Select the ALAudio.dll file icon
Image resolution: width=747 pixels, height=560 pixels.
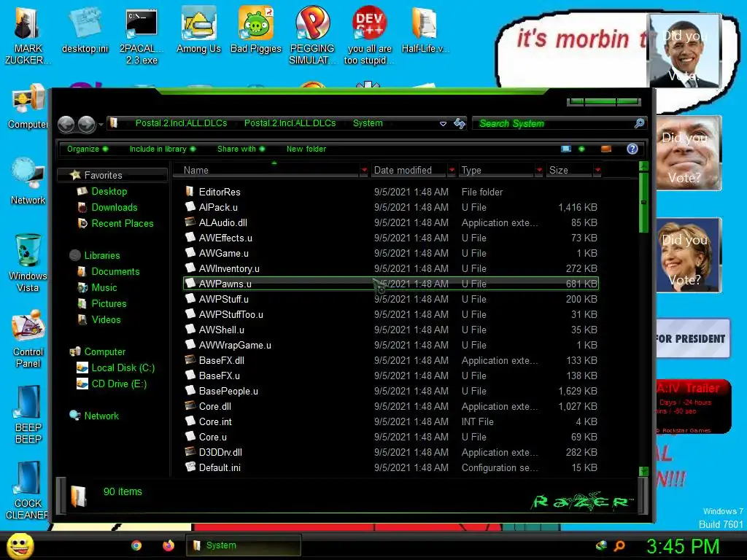pos(190,222)
